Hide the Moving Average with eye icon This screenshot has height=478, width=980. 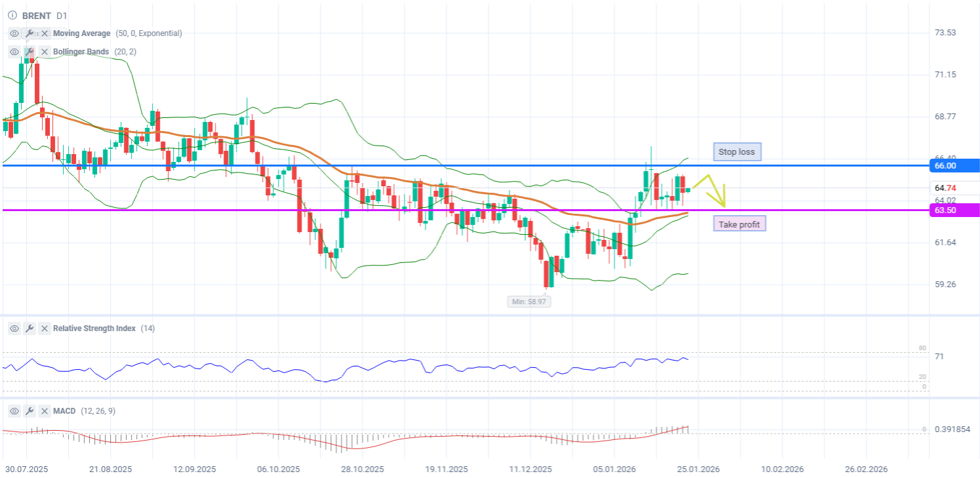tap(14, 33)
